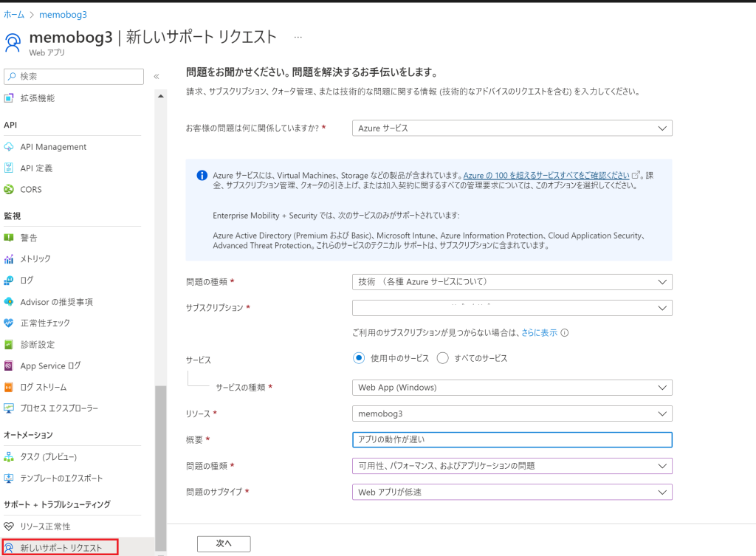Click the リソース正常性 heart icon
The image size is (756, 556).
click(9, 526)
